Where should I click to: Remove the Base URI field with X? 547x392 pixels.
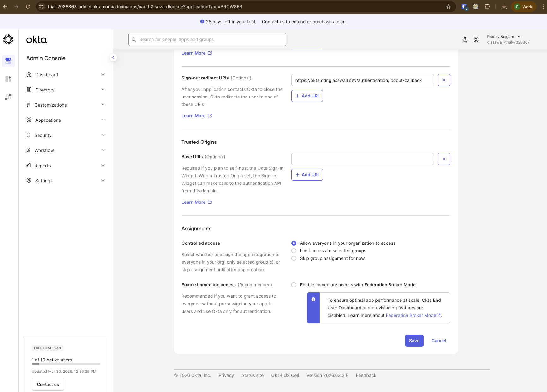[x=444, y=159]
